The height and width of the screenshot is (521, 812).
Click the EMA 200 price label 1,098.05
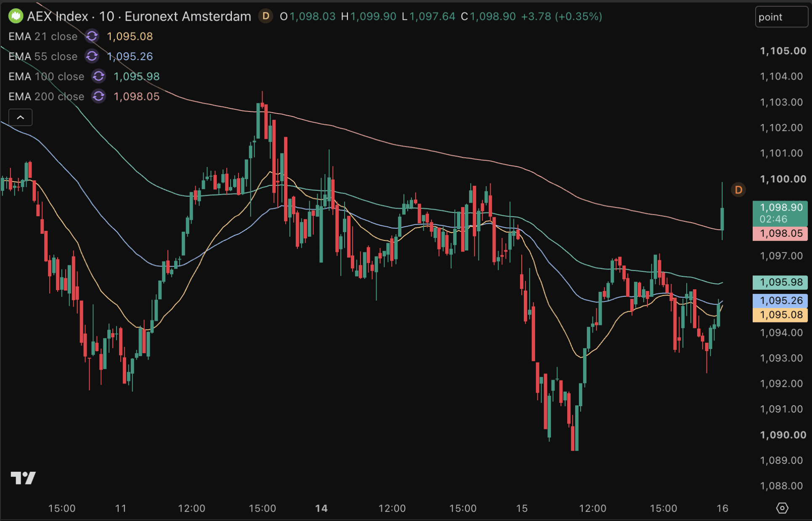[x=780, y=233]
